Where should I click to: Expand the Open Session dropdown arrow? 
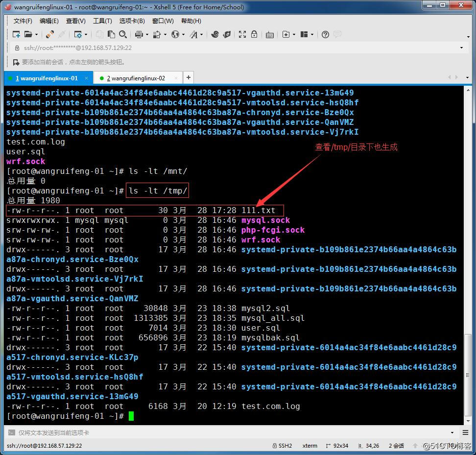click(36, 35)
